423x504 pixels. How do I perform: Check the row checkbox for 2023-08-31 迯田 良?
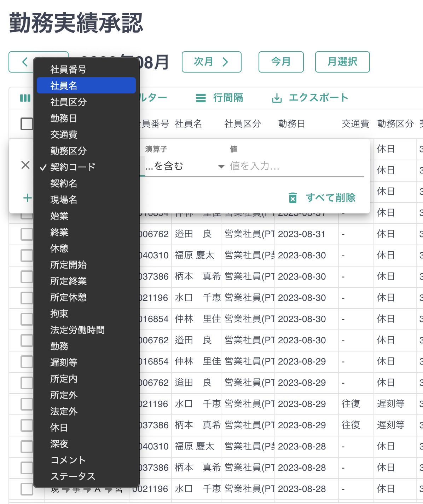click(x=27, y=234)
